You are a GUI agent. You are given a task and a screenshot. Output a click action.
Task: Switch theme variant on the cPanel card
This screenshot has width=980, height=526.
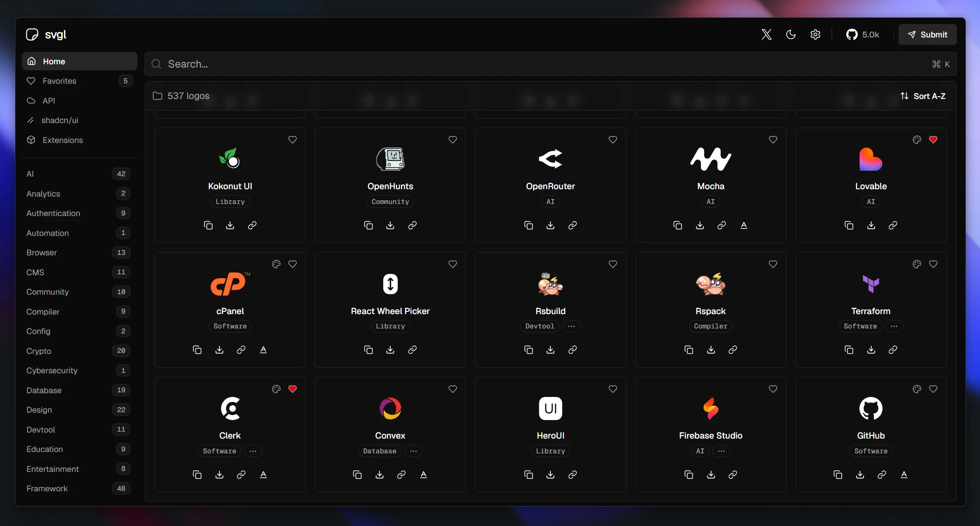click(276, 264)
